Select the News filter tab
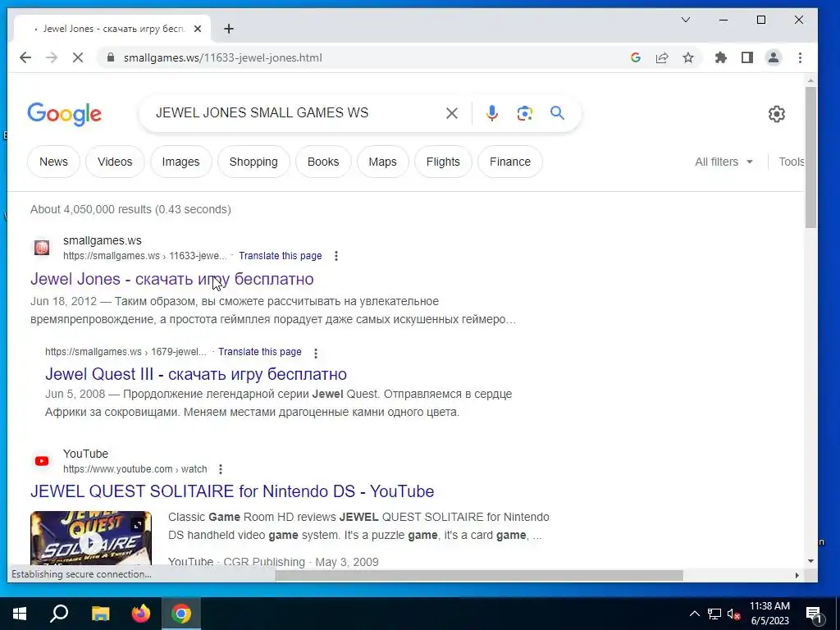The height and width of the screenshot is (630, 840). [53, 162]
